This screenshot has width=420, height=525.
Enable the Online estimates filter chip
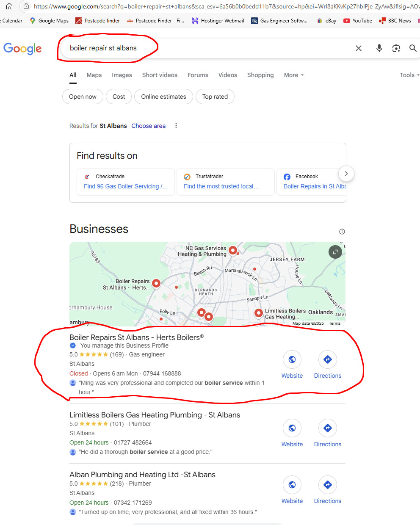click(x=163, y=97)
